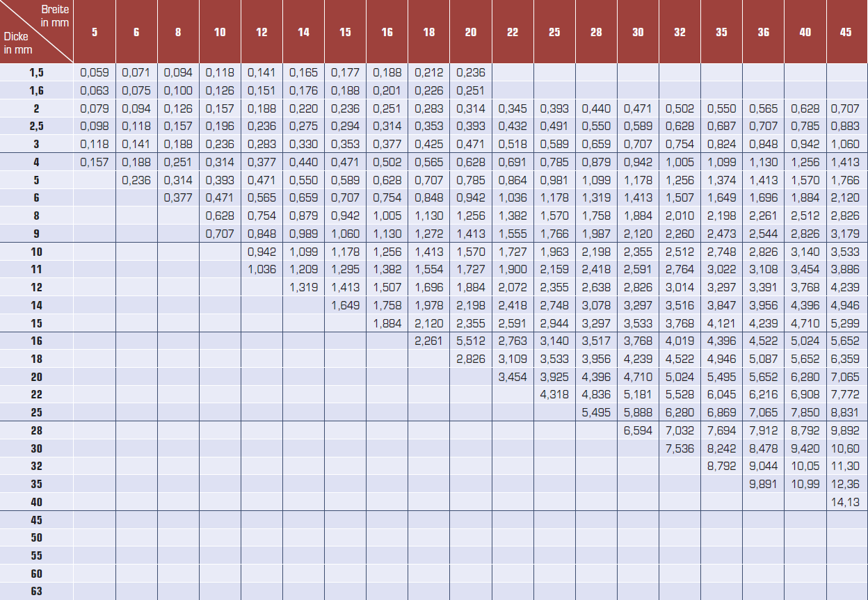Click the thickness 10 row header

click(36, 252)
